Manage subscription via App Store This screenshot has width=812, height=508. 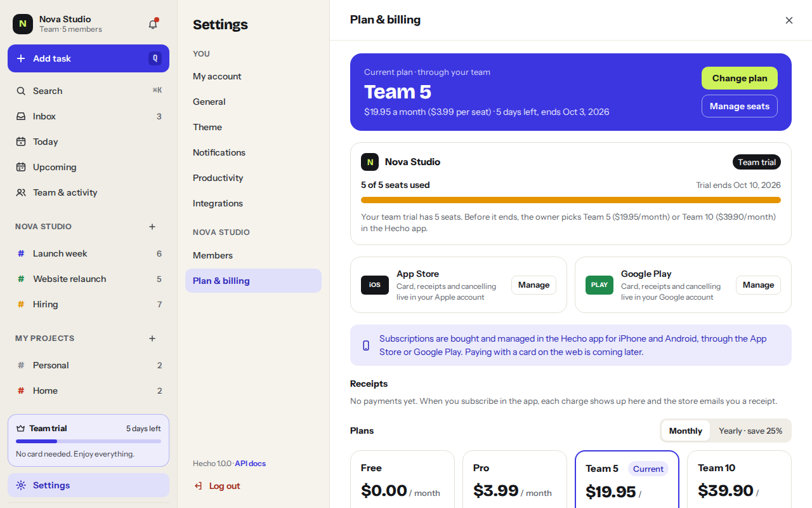(x=534, y=284)
